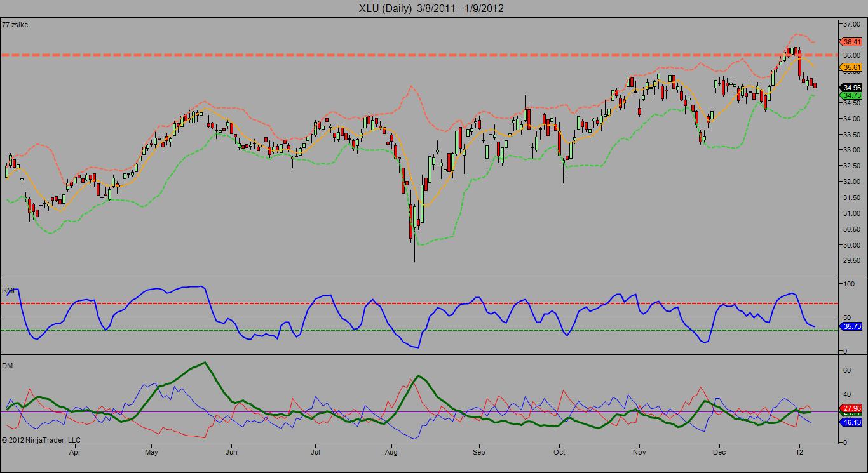Select the black 34.96 last price marker
This screenshot has height=473, width=868.
tap(852, 88)
